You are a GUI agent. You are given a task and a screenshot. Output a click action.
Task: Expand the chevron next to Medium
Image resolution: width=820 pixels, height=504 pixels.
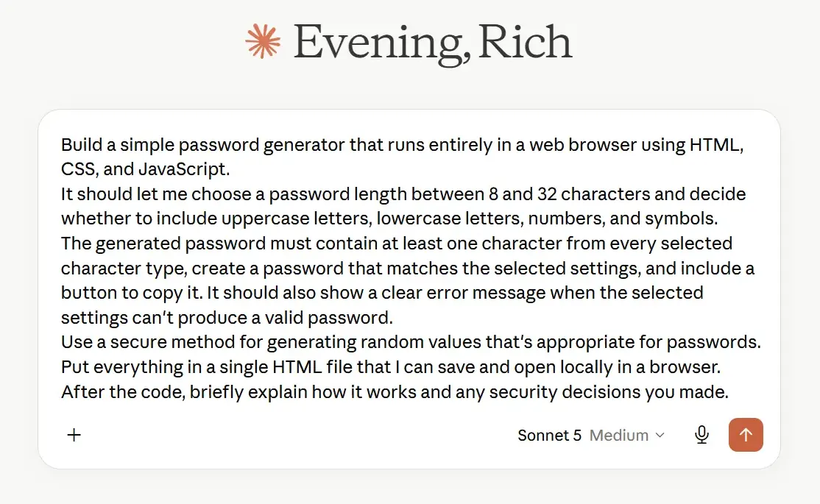(660, 435)
